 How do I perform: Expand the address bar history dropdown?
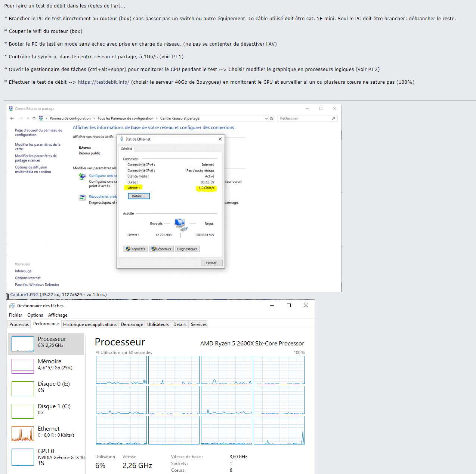(x=266, y=118)
